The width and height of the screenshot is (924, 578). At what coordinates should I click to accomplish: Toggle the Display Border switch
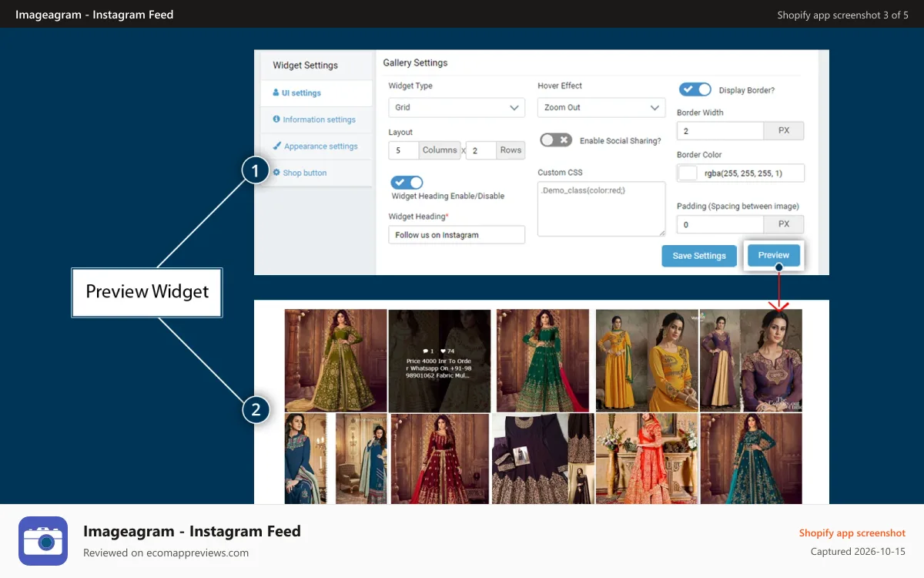pyautogui.click(x=695, y=89)
